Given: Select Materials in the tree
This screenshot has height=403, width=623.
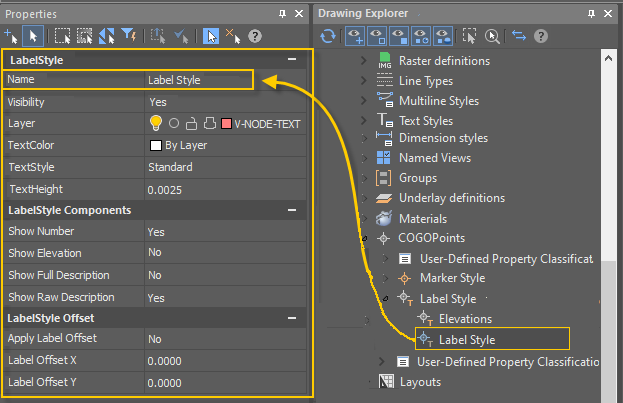Looking at the screenshot, I should [x=423, y=219].
